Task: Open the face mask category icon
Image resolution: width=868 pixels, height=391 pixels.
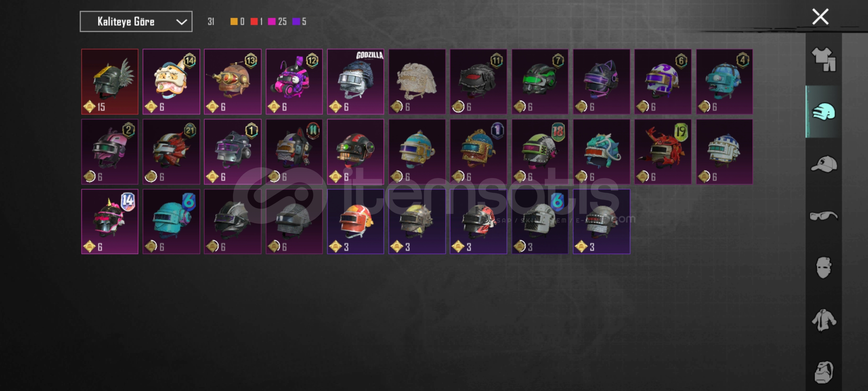Action: tap(824, 268)
